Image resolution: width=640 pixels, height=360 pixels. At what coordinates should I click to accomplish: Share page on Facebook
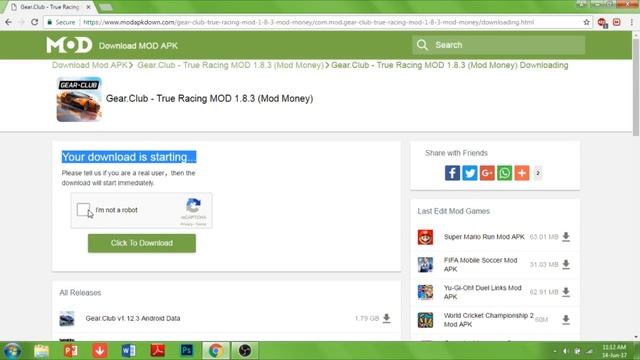click(x=452, y=173)
